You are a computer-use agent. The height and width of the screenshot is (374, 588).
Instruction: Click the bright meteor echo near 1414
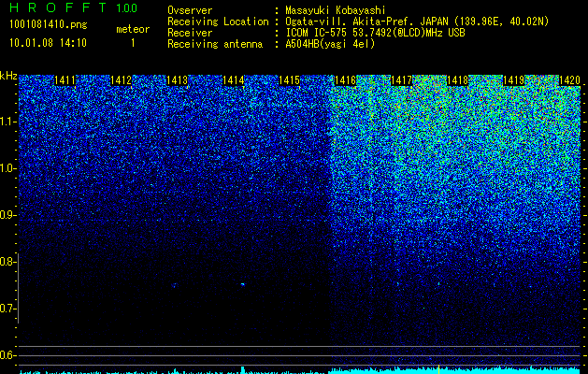click(x=243, y=284)
